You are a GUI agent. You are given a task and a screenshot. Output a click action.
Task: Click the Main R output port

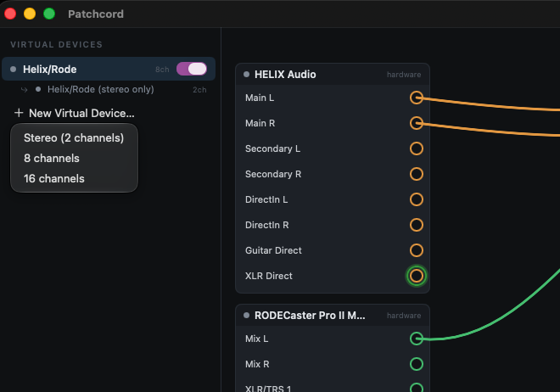click(x=417, y=123)
